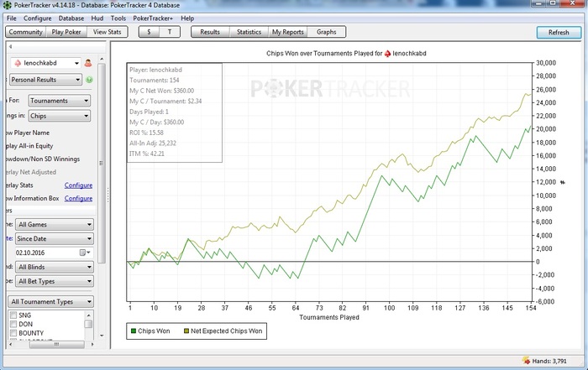The width and height of the screenshot is (588, 370).
Task: Click the sidebar splitter grip handle
Action: coord(108,195)
